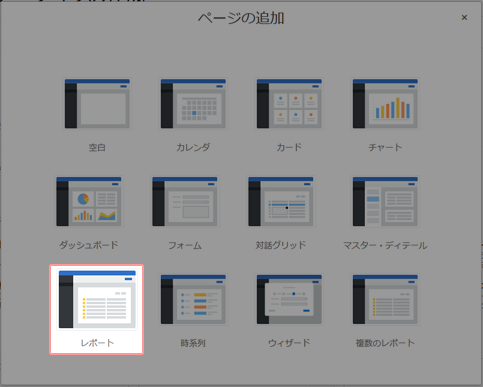
Task: Close the ページの追加 dialog
Action: [464, 17]
